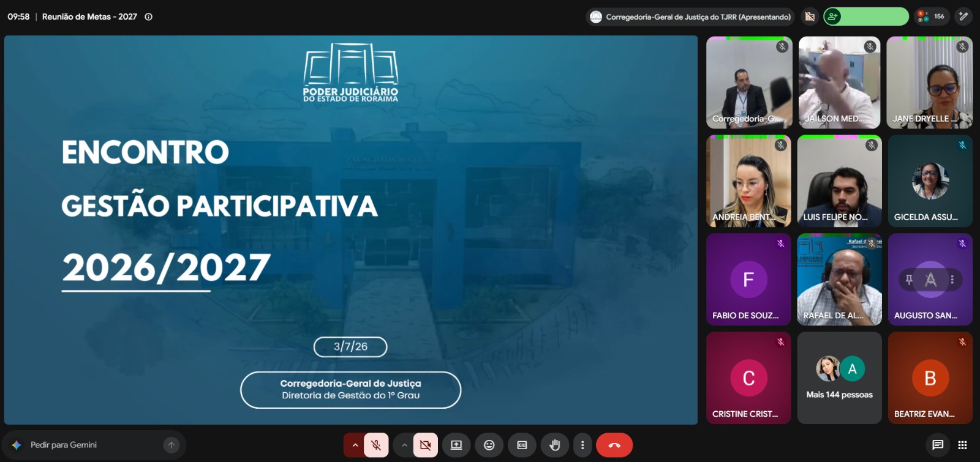Expand audio settings chevron beside microphone
This screenshot has width=980, height=462.
[x=355, y=445]
